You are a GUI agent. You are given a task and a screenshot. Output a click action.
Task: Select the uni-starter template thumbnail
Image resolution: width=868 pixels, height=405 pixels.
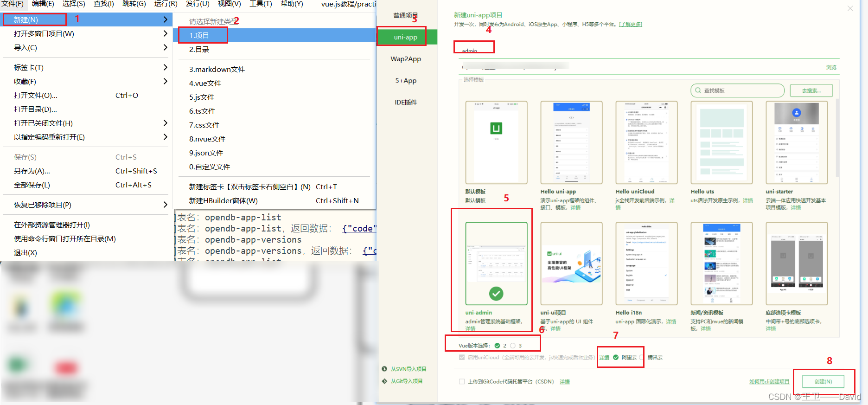(797, 142)
